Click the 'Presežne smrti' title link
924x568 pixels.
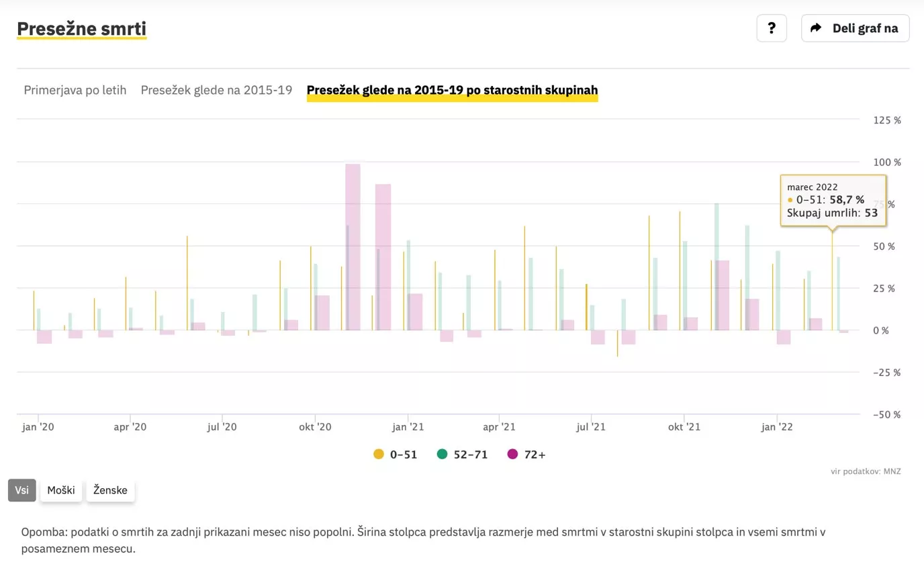click(81, 29)
